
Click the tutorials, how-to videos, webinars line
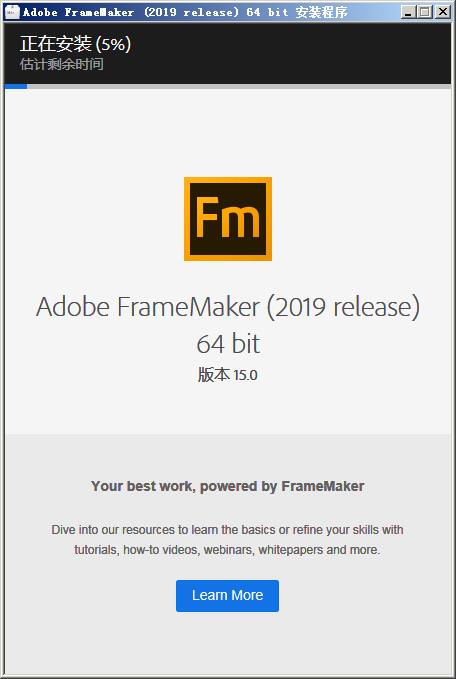point(227,550)
